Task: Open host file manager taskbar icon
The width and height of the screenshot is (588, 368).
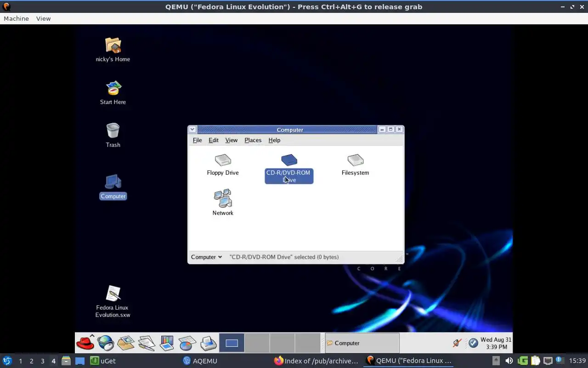Action: click(x=66, y=361)
